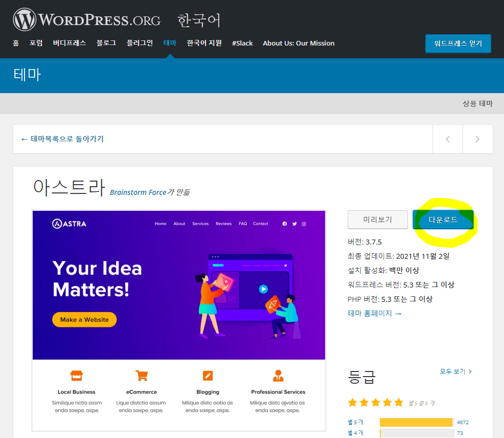Click the Make a Website button
Viewport: 504px width, 438px height.
[84, 320]
